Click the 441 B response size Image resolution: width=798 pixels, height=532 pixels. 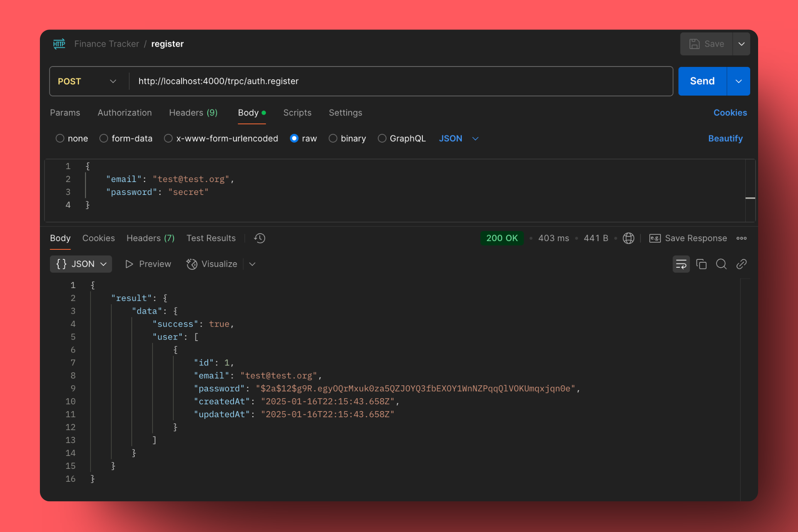(596, 238)
